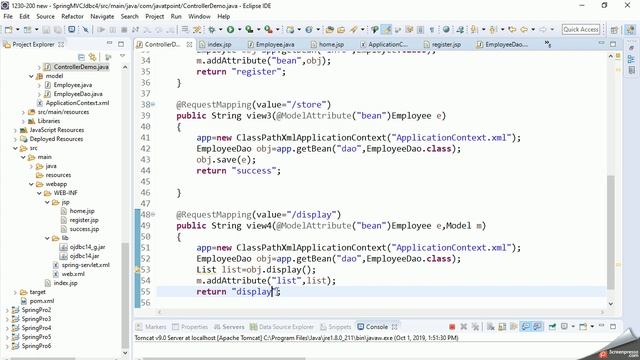Click the green Run button icon

[x=231, y=29]
